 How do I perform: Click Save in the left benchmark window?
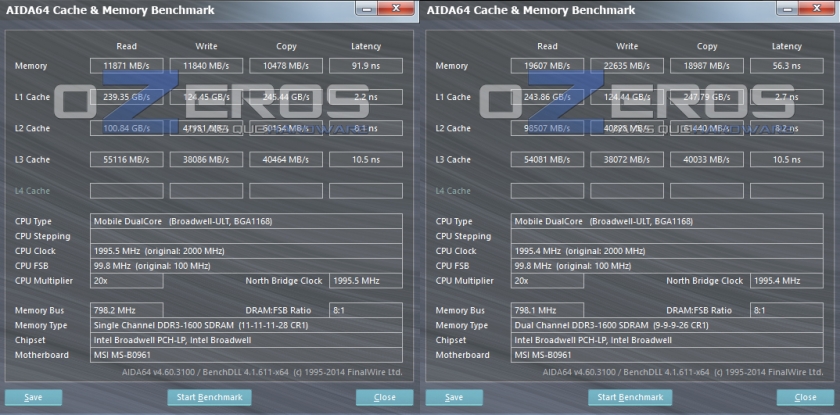click(33, 397)
